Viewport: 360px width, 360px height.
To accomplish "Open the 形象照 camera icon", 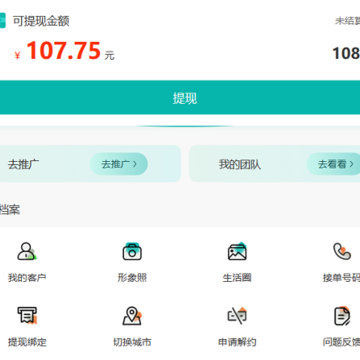I will coord(132,251).
